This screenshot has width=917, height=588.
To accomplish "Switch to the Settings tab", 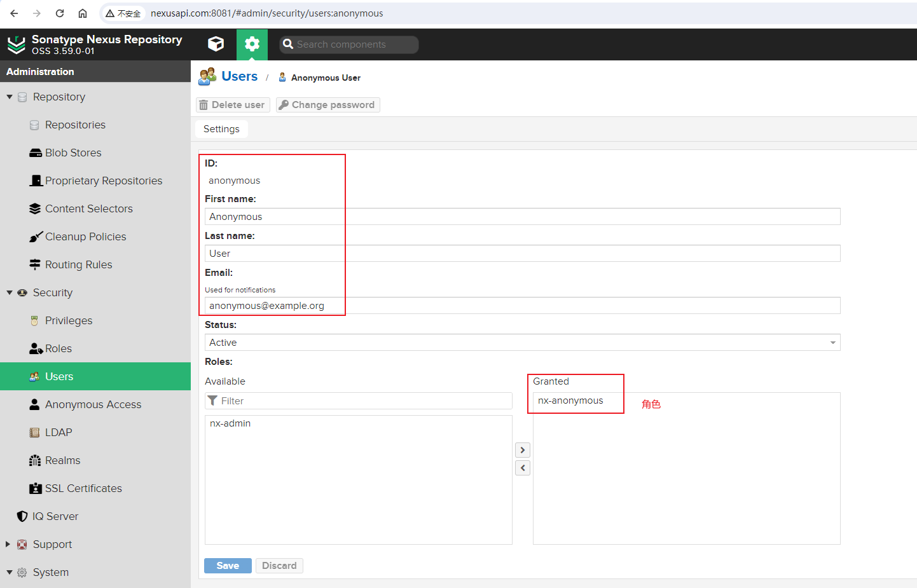I will (x=221, y=129).
